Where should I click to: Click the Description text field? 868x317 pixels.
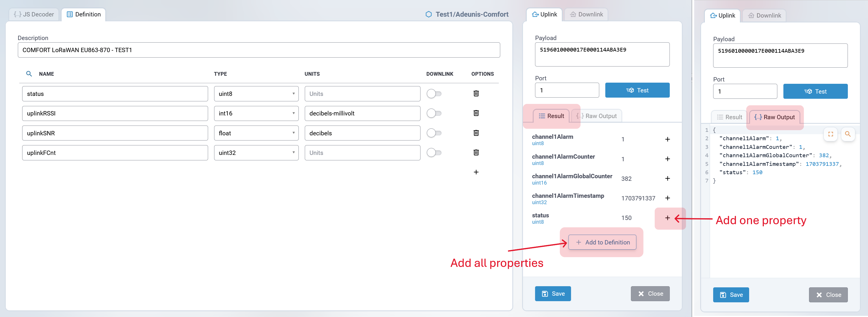pyautogui.click(x=258, y=50)
